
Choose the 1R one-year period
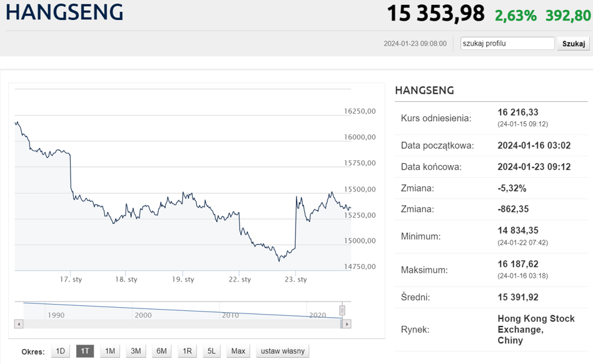(x=187, y=351)
